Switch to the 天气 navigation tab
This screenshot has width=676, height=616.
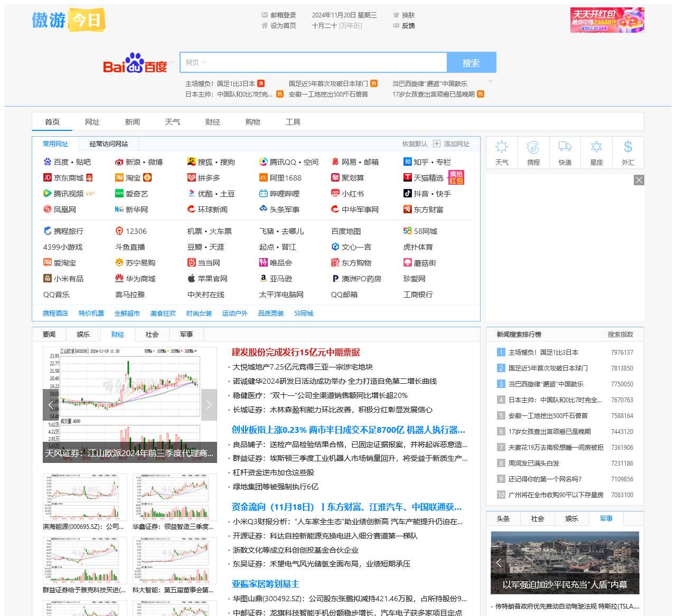click(x=173, y=122)
